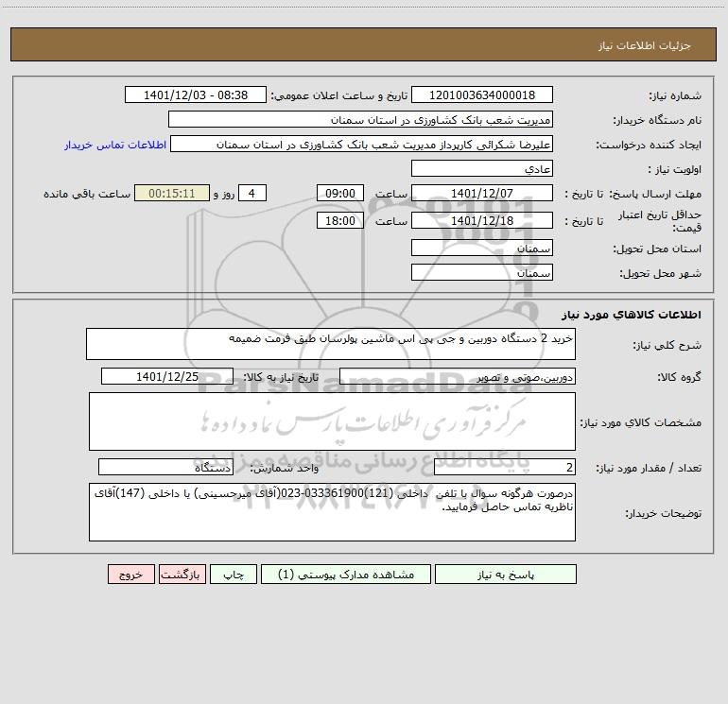Image resolution: width=728 pixels, height=704 pixels.
Task: Click response deadline time 09:00
Action: click(x=339, y=193)
